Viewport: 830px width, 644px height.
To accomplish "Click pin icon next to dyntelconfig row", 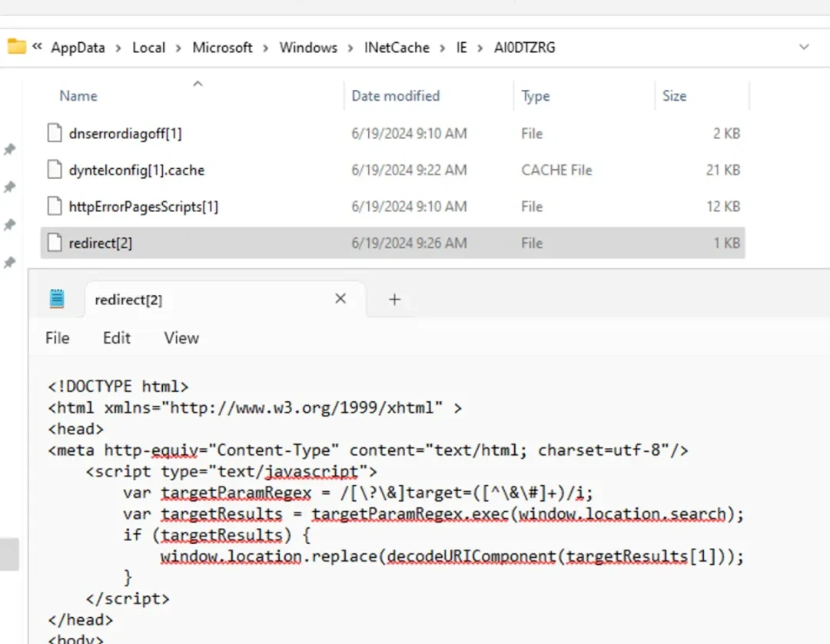I will 9,187.
